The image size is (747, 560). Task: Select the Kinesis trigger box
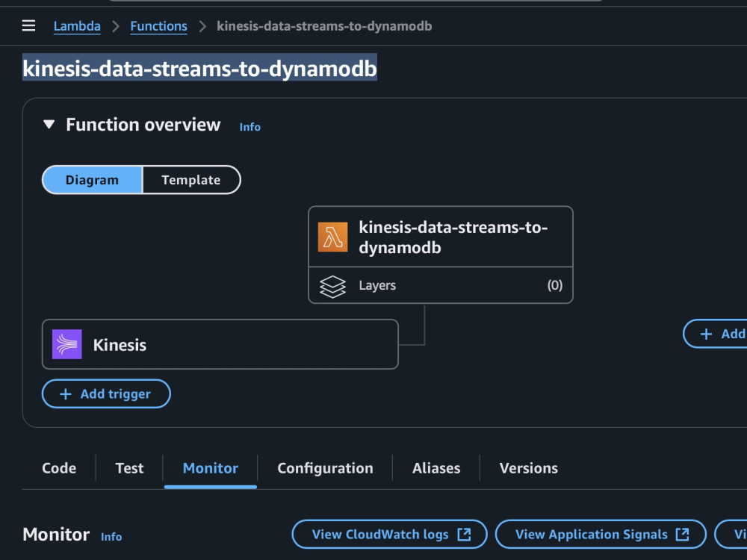[220, 344]
